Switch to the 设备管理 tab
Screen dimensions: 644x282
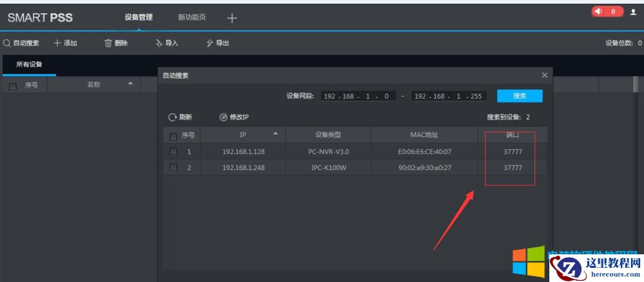[138, 17]
